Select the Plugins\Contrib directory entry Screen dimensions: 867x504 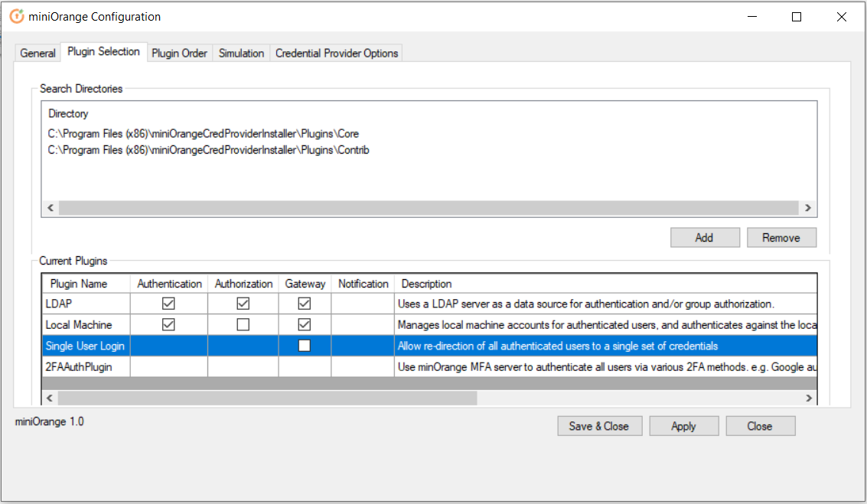coord(208,150)
